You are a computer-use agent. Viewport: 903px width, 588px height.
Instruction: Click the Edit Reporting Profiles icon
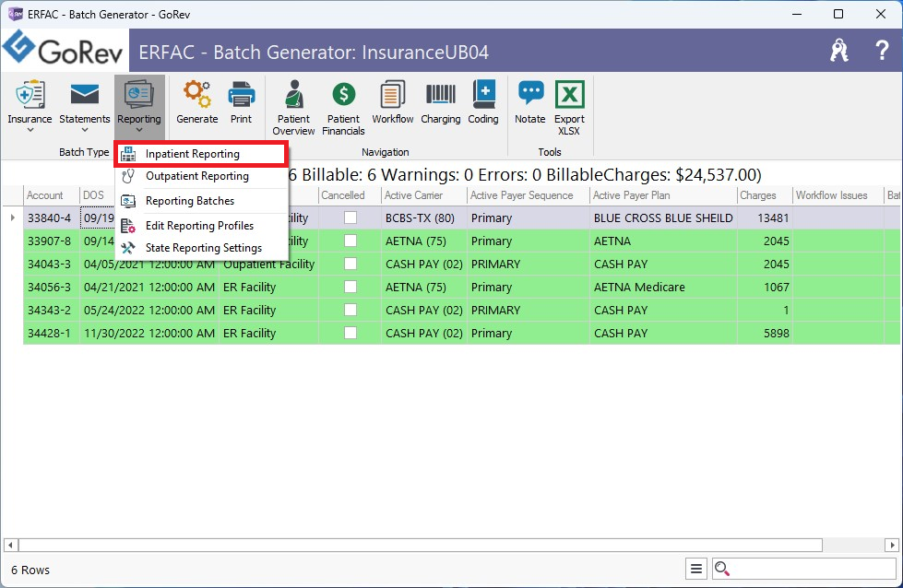coord(128,226)
